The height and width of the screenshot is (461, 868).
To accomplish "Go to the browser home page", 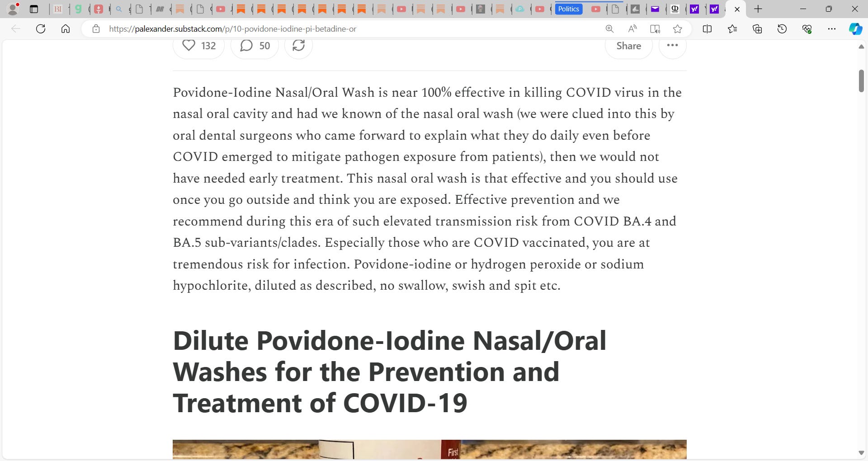I will (x=66, y=29).
